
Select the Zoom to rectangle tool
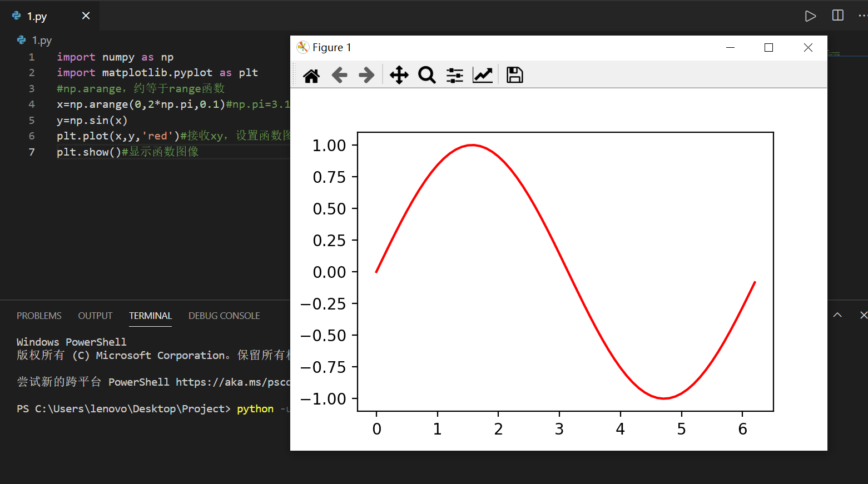pyautogui.click(x=427, y=75)
